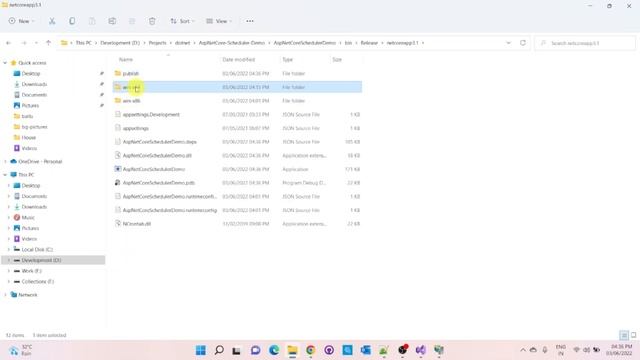The width and height of the screenshot is (640, 360).
Task: Click 'Development (D:)' breadcrumb segment
Action: click(120, 43)
